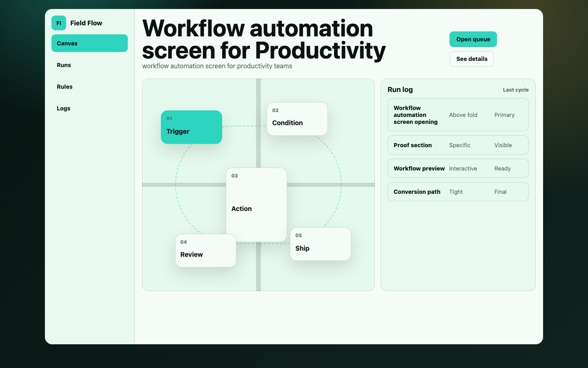Click the Above fold cell
588x368 pixels.
tap(463, 115)
